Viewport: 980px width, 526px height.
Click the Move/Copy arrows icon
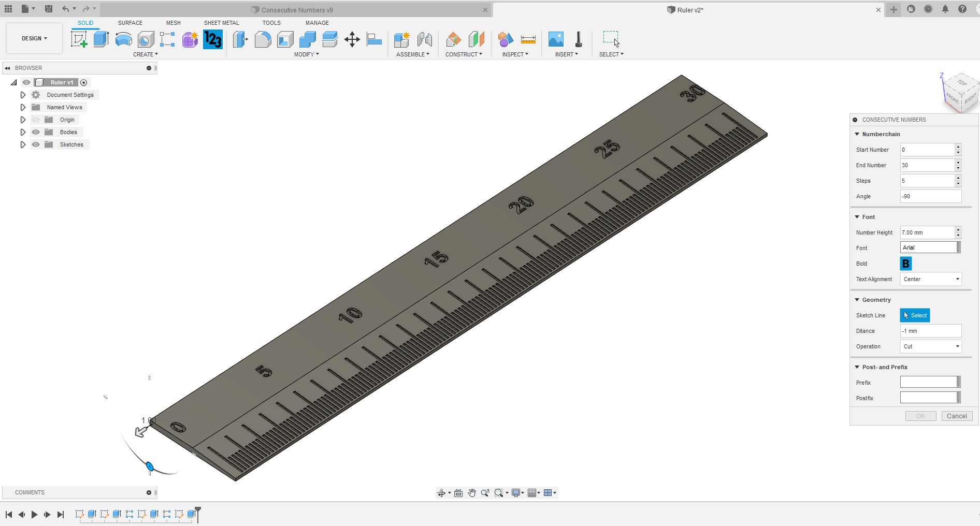coord(352,39)
